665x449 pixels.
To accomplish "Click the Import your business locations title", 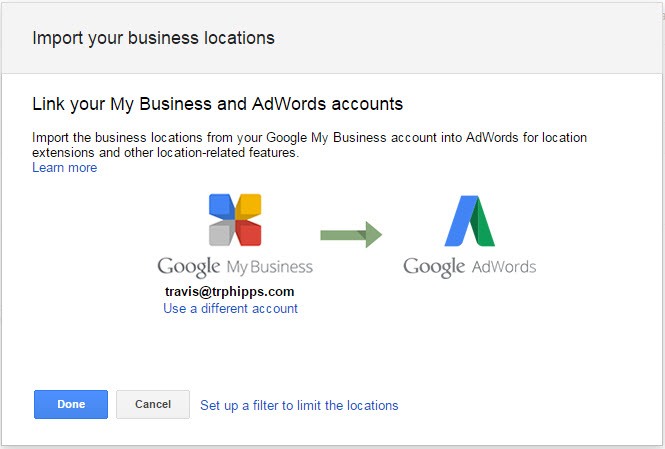I will coord(153,39).
